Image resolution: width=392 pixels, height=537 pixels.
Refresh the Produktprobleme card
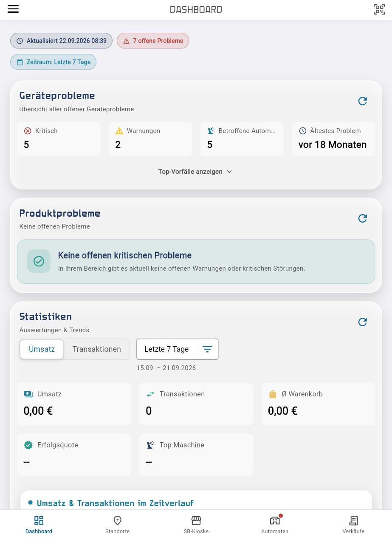[x=362, y=218]
